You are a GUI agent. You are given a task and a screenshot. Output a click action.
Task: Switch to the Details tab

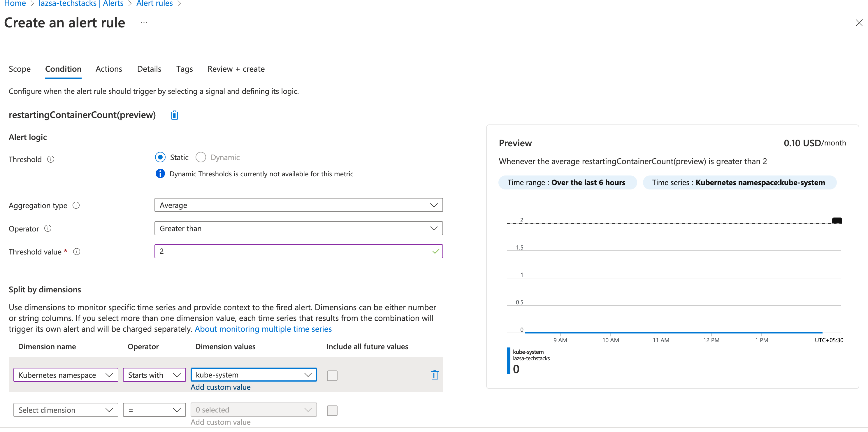click(x=149, y=69)
